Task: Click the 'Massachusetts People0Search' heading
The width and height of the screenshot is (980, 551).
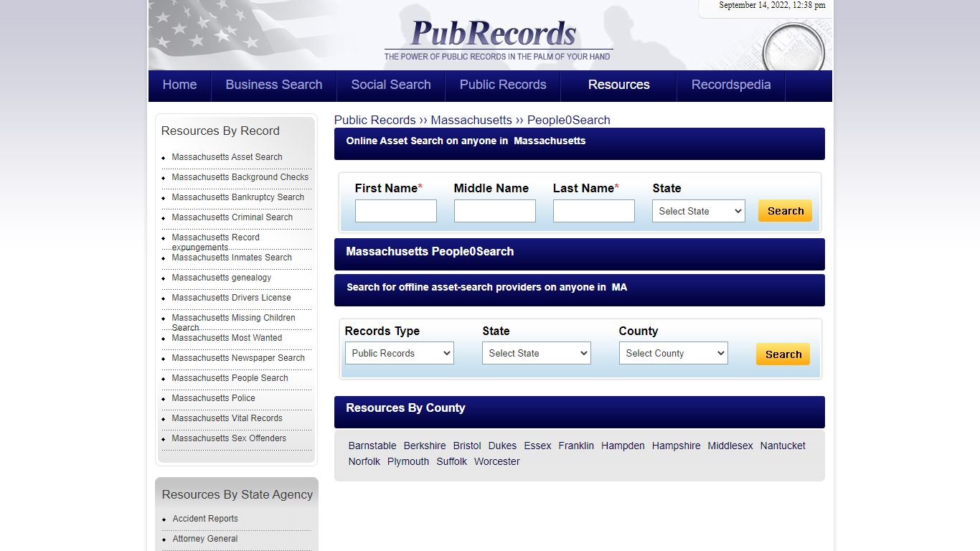Action: click(430, 251)
